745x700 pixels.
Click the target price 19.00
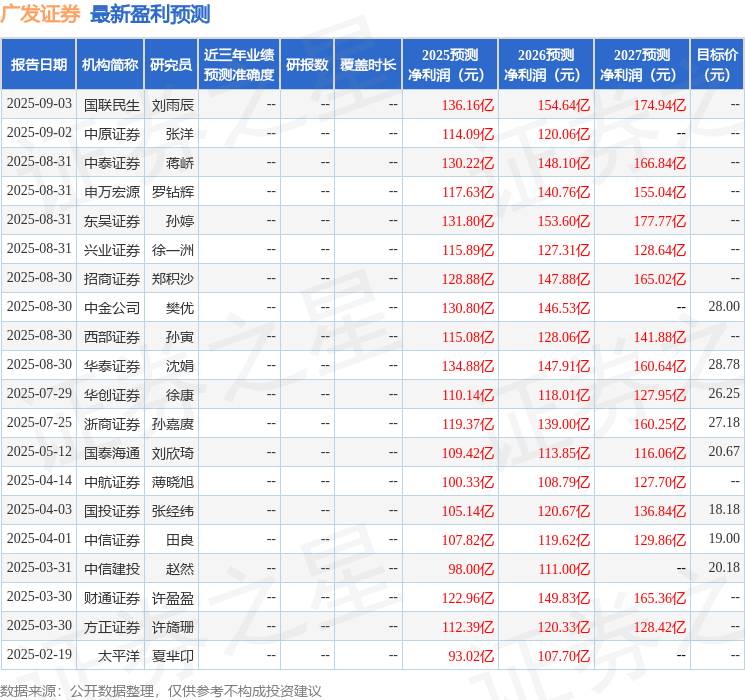[x=724, y=538]
